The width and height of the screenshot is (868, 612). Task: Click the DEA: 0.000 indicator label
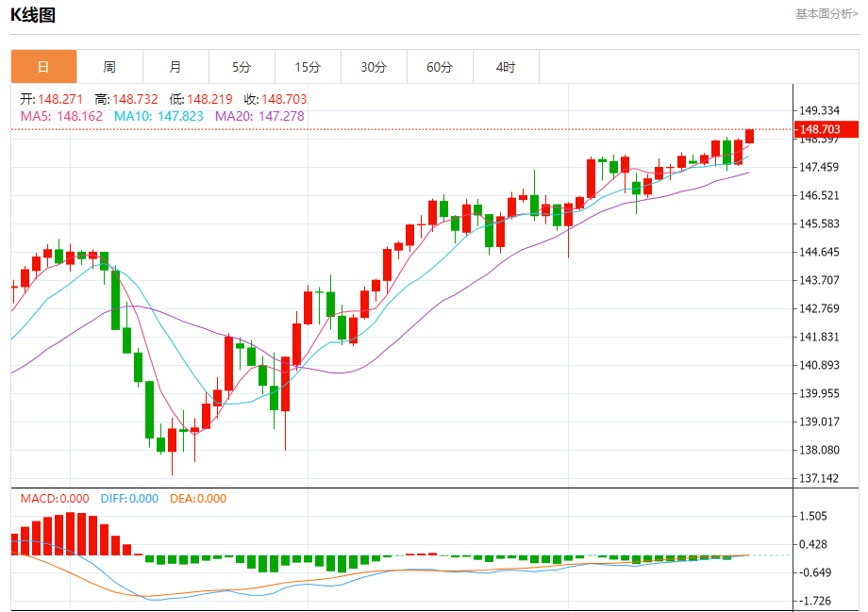point(198,499)
